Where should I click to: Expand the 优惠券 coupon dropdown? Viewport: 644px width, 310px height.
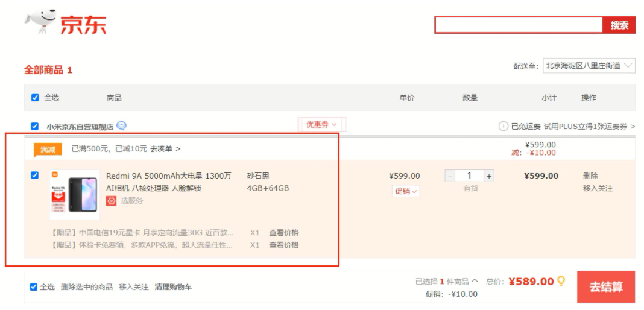click(x=321, y=125)
